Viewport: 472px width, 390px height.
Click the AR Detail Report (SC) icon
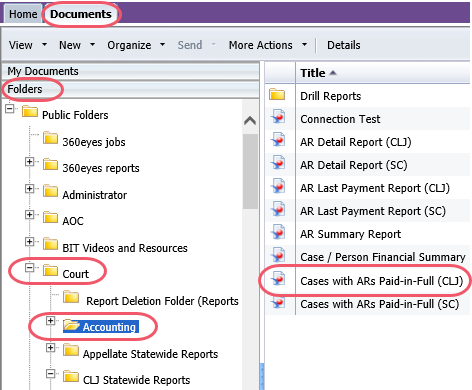point(278,163)
